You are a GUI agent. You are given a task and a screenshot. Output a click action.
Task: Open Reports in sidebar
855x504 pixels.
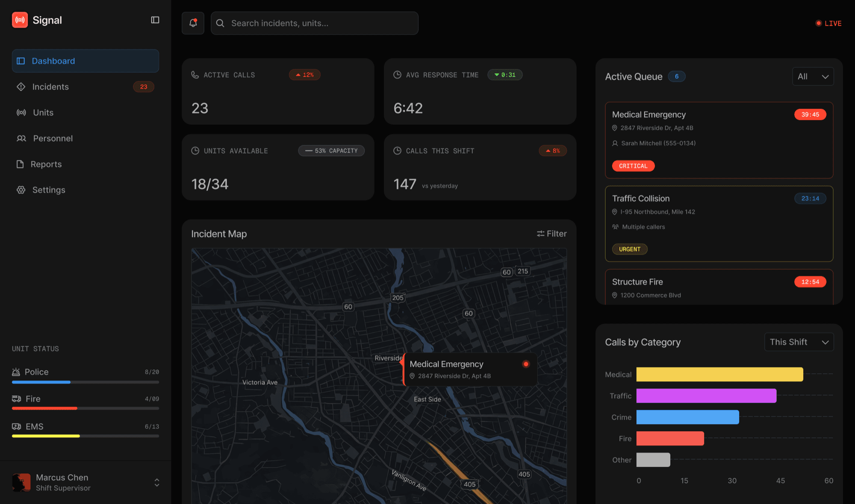85,164
